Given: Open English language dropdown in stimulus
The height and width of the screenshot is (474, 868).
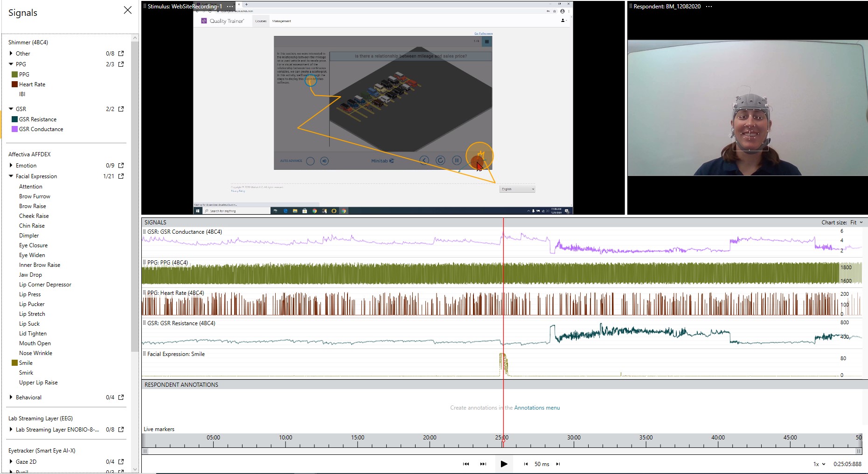Looking at the screenshot, I should pyautogui.click(x=518, y=189).
